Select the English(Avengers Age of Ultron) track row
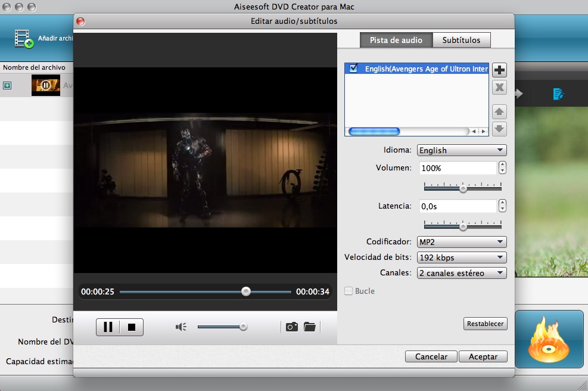This screenshot has height=391, width=588. coord(416,69)
